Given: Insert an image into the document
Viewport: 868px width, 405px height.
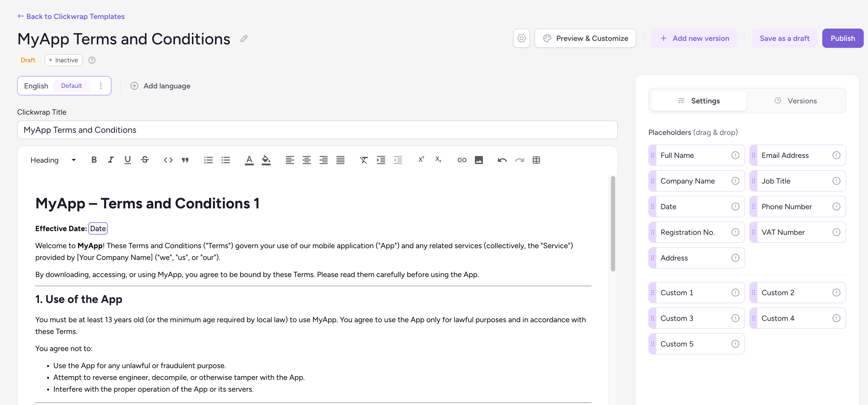Looking at the screenshot, I should click(479, 160).
